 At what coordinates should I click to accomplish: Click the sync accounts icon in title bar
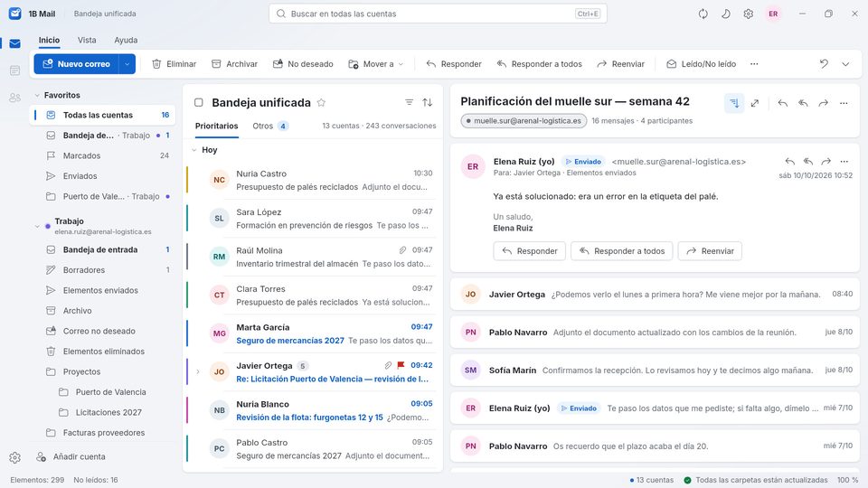tap(703, 14)
